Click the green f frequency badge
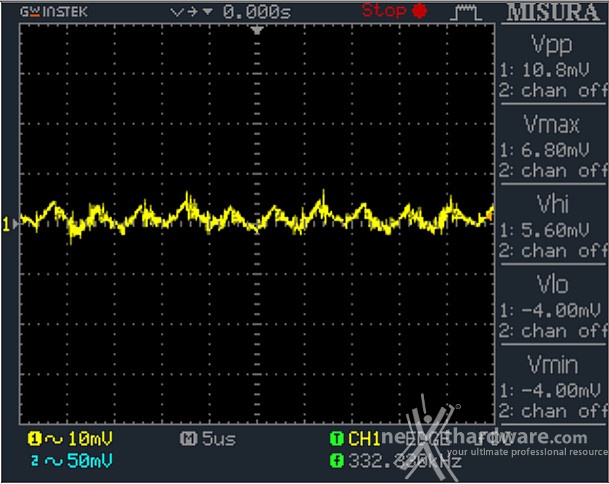The image size is (609, 484). coord(336,461)
